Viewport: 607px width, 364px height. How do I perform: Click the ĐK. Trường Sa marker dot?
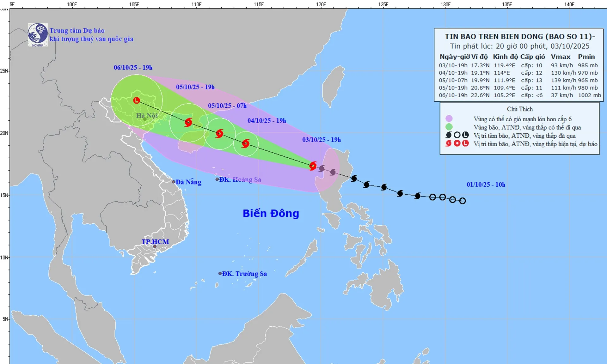(x=220, y=274)
